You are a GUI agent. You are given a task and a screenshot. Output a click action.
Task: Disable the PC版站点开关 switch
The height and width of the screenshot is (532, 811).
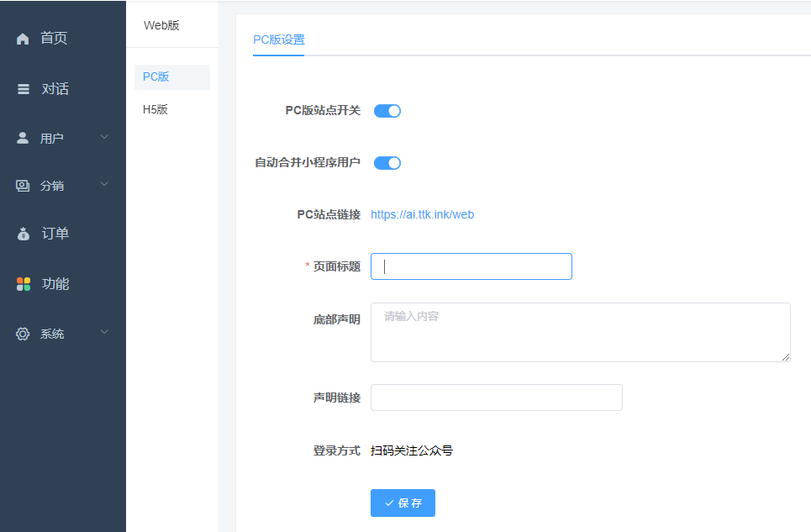click(x=387, y=110)
